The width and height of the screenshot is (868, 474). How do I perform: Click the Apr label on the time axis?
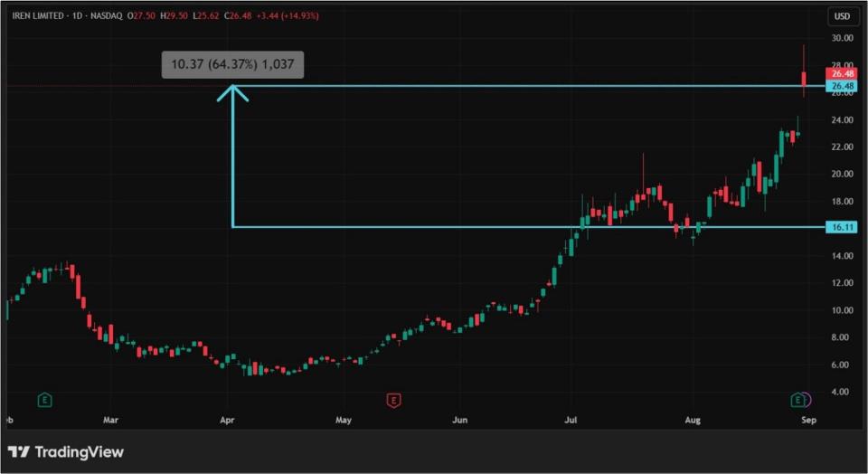[227, 420]
